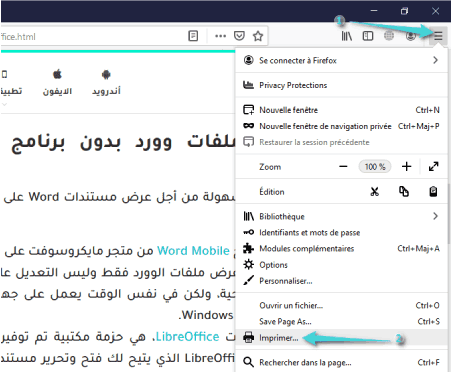Image resolution: width=451 pixels, height=372 pixels.
Task: Open page actions three-dots menu
Action: pyautogui.click(x=220, y=36)
